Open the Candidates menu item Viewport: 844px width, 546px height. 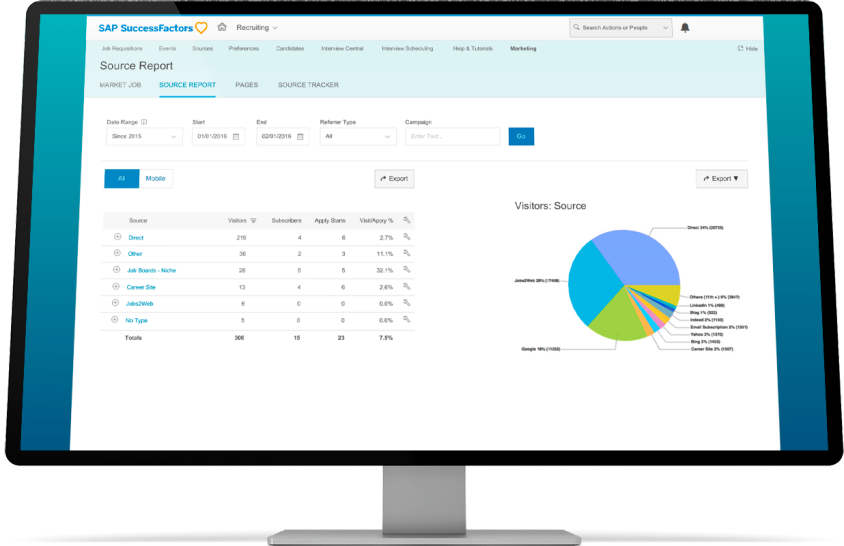(x=289, y=48)
